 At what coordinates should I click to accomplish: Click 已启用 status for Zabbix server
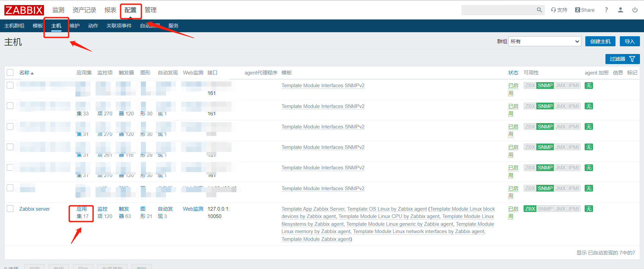pos(513,212)
